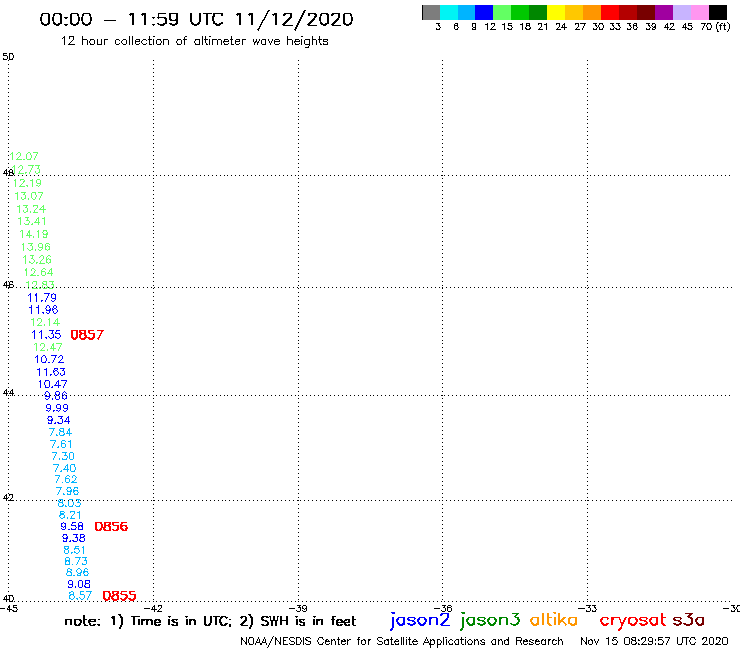
Task: Select the reading 13.96
Action: coord(35,247)
